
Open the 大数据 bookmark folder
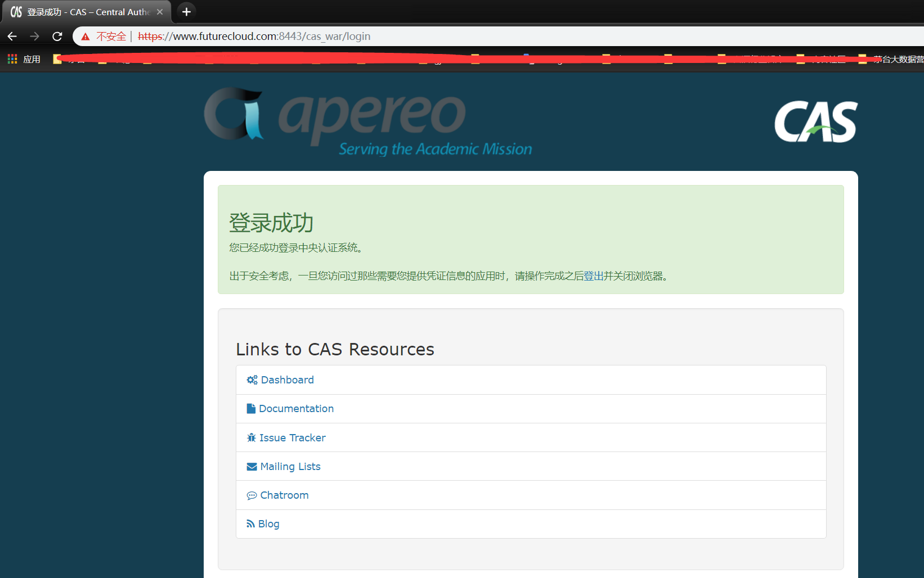point(892,59)
